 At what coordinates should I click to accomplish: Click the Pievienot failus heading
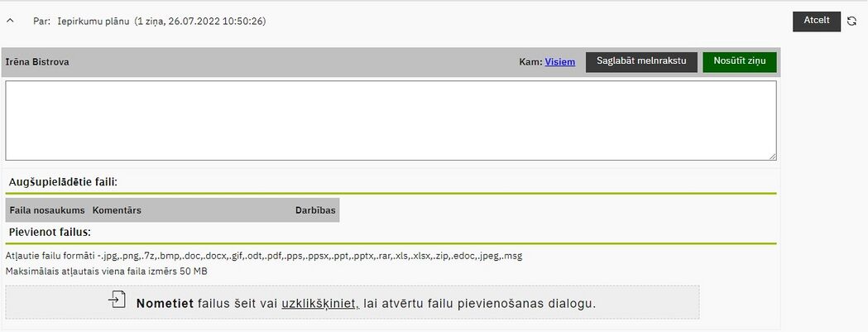pos(50,232)
